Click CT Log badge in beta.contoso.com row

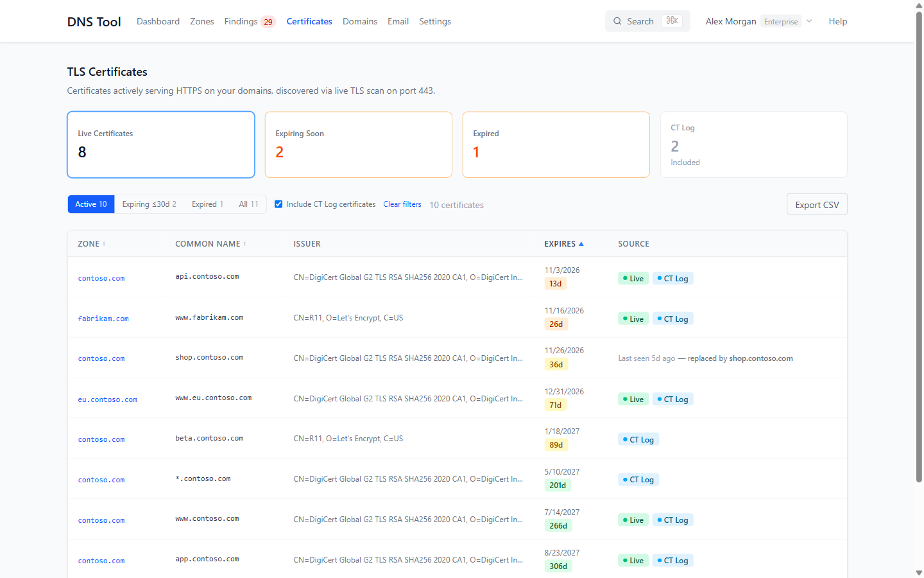click(x=638, y=439)
